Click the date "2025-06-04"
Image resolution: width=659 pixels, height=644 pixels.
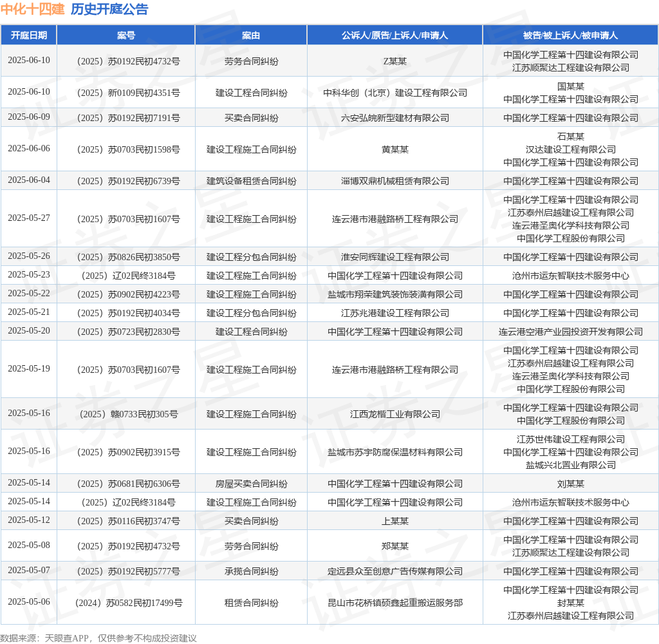pyautogui.click(x=28, y=180)
